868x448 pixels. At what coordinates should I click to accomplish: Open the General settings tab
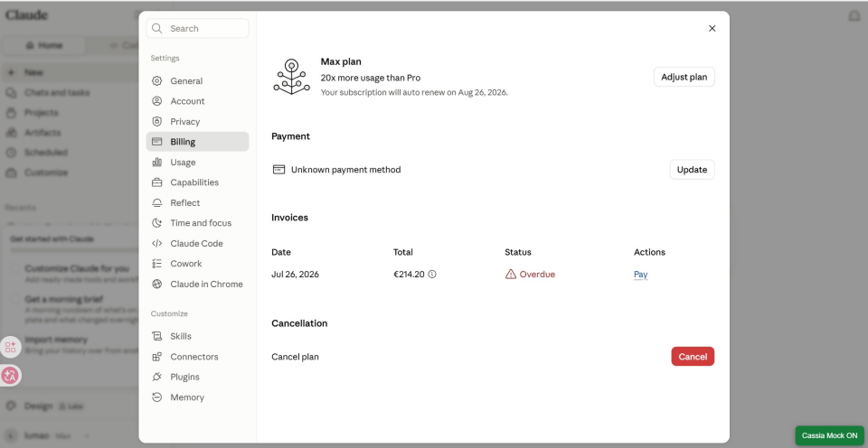coord(198,80)
